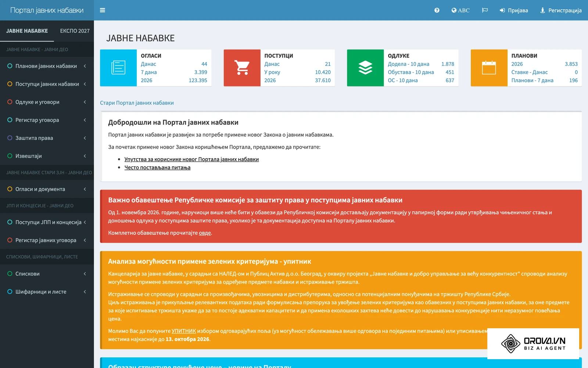Expand the Заштита права chevron
This screenshot has height=368, width=588.
click(85, 138)
